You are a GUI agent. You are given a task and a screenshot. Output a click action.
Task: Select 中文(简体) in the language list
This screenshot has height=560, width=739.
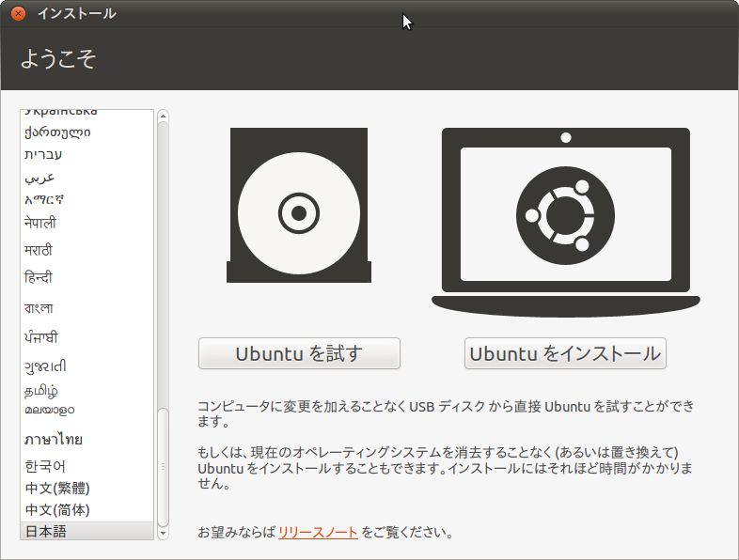click(86, 510)
